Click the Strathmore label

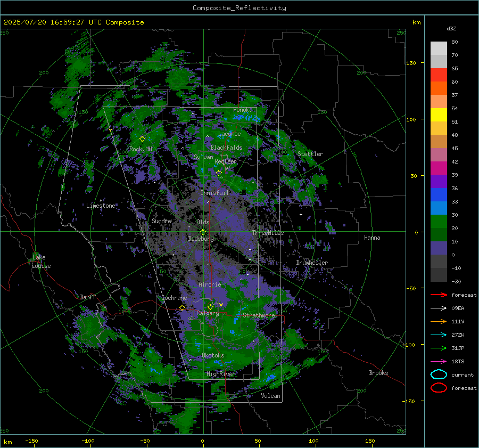pos(259,315)
